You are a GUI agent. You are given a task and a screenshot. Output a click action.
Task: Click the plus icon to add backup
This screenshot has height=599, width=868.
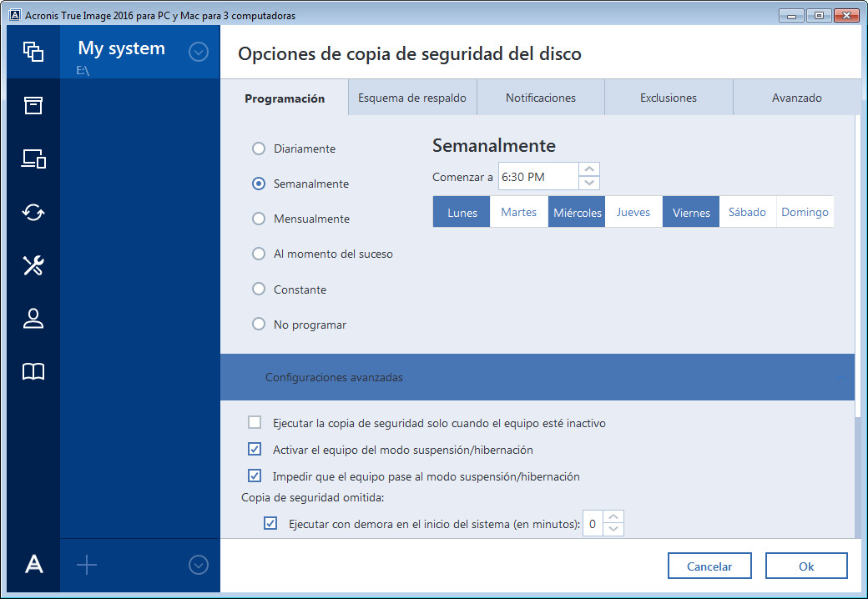[x=86, y=566]
